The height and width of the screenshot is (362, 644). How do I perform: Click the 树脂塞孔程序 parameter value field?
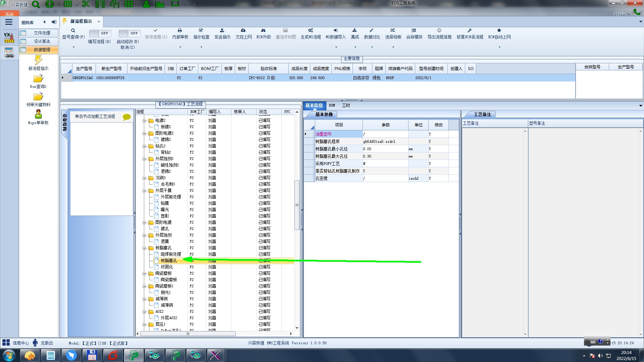(385, 141)
